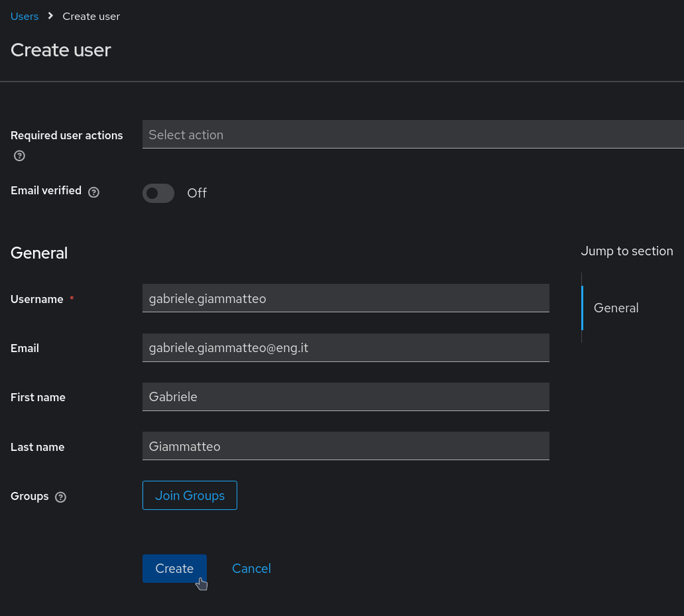Focus the Username input field

[345, 298]
